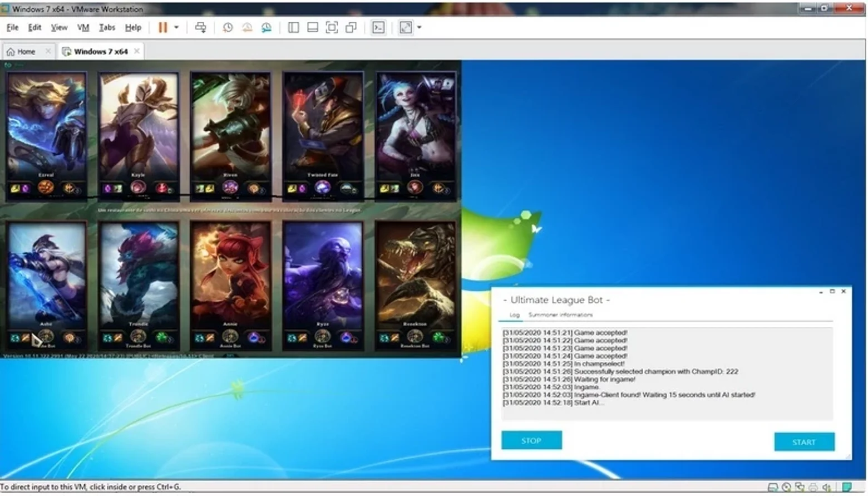Maximize the Ultimate League Bot window
This screenshot has width=868, height=496.
pyautogui.click(x=832, y=292)
